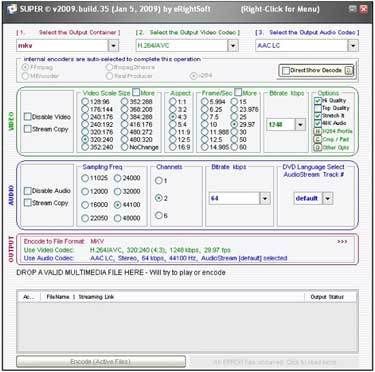The image size is (375, 372).
Task: Set aspect ratio to 16:9
Action: click(173, 147)
